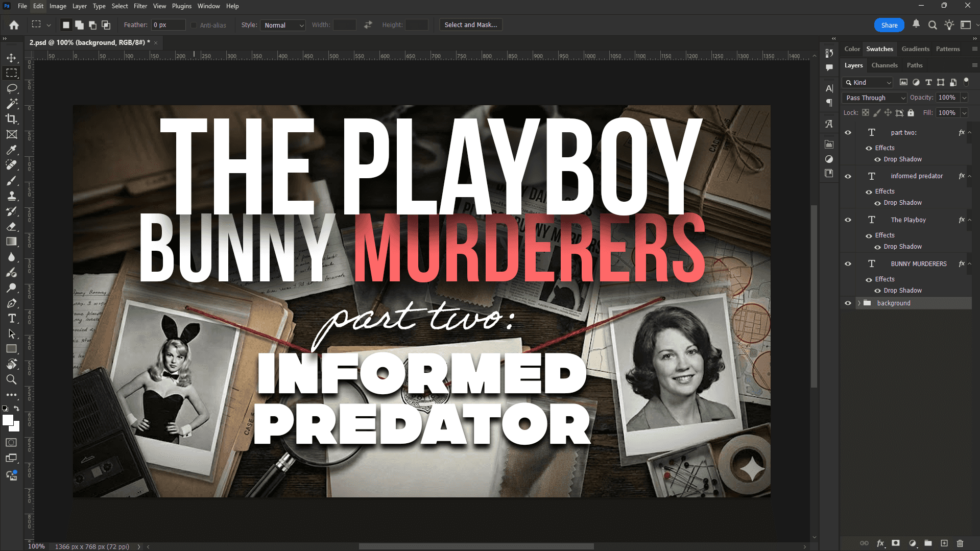Click the Delete layer trash icon
The width and height of the screenshot is (980, 551).
click(960, 543)
